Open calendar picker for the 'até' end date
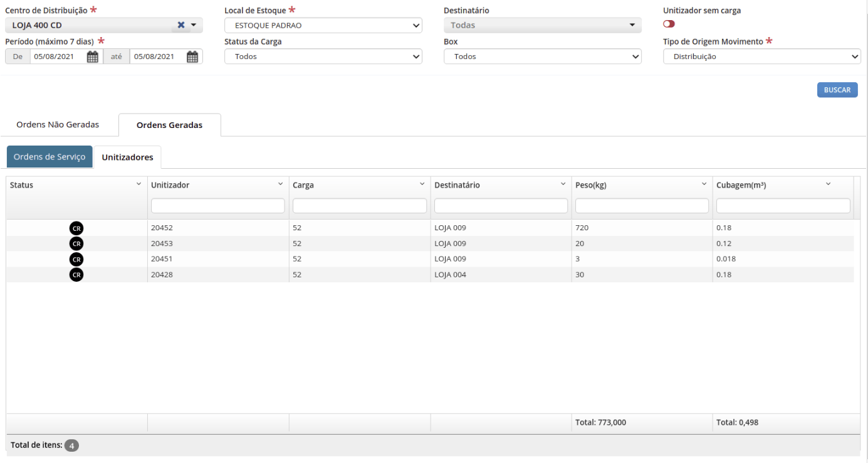Image resolution: width=868 pixels, height=463 pixels. (x=192, y=56)
